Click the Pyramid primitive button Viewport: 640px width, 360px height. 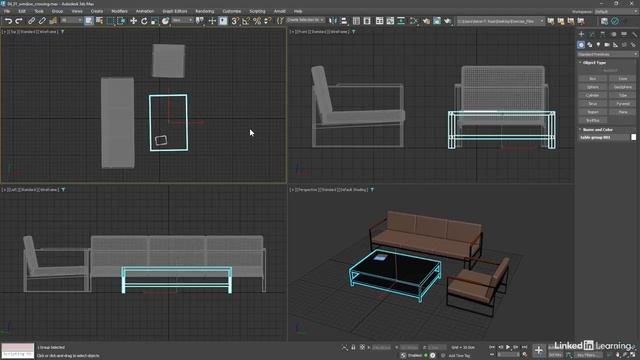pos(623,104)
